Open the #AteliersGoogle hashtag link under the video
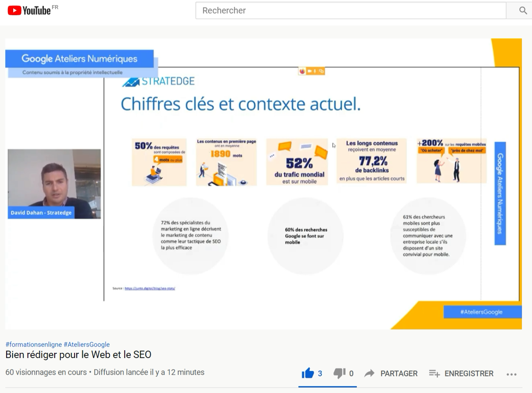Screen dimensions: 532x393 pyautogui.click(x=86, y=345)
